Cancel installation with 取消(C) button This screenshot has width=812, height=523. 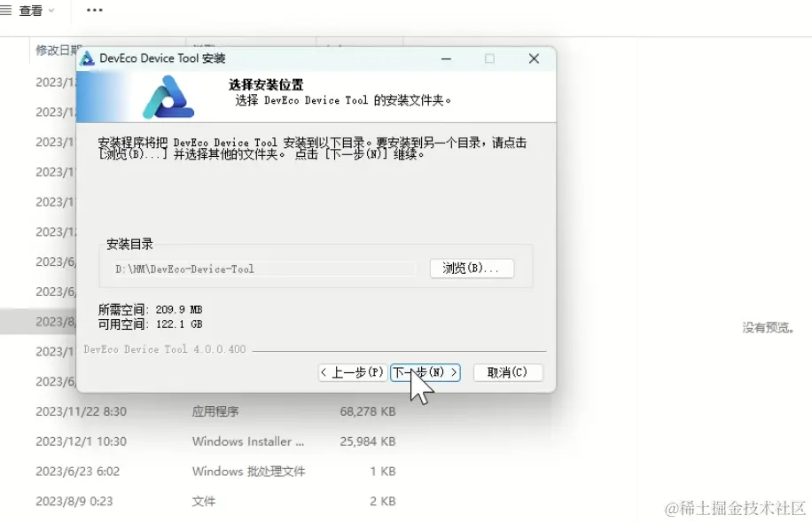tap(508, 372)
